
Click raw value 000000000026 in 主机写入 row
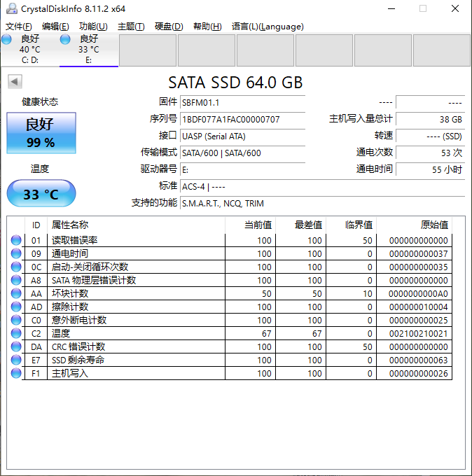(419, 373)
